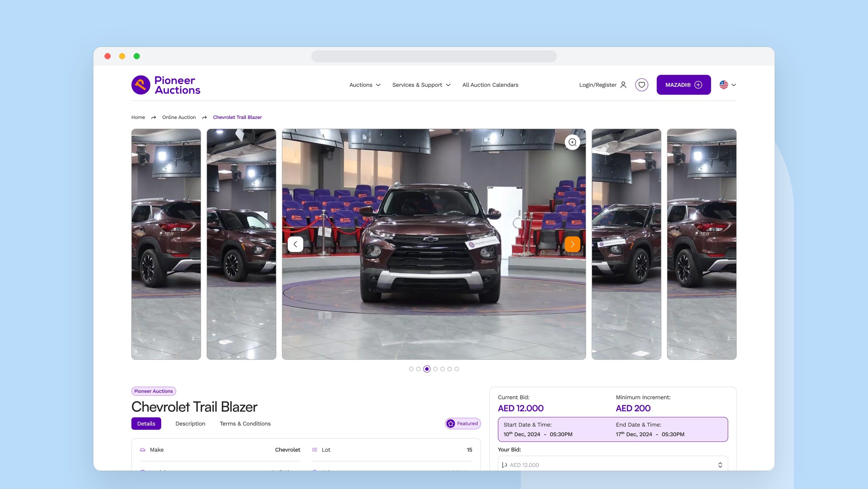This screenshot has height=489, width=868.
Task: Click the browser address bar
Action: tap(434, 56)
